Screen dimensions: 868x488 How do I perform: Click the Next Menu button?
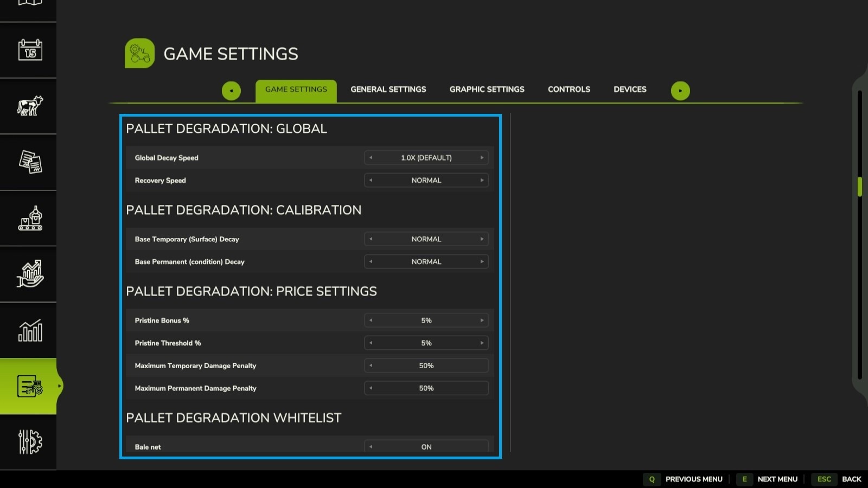pos(767,479)
